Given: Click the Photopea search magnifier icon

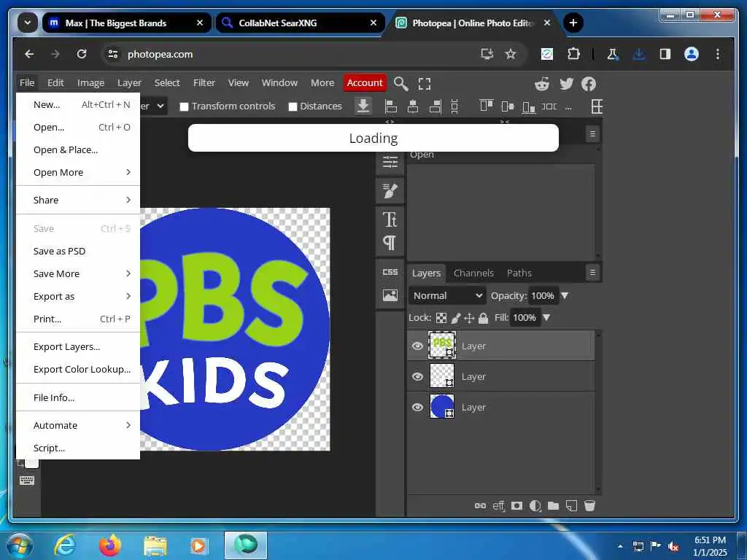Looking at the screenshot, I should tap(400, 84).
